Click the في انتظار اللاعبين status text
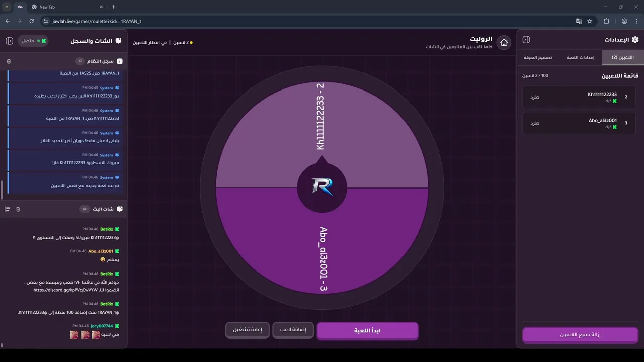 point(150,43)
